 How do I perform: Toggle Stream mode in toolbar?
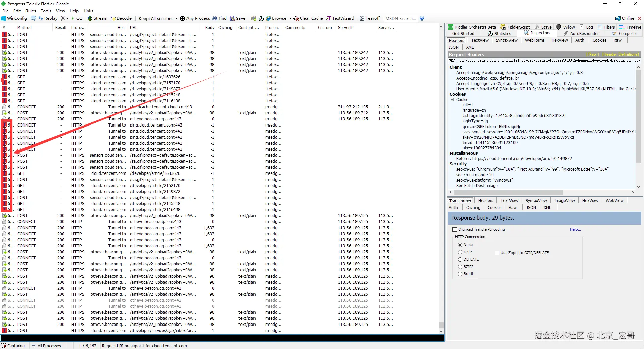pyautogui.click(x=97, y=18)
